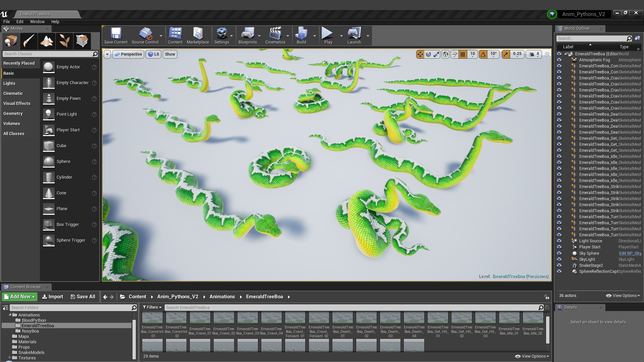Image resolution: width=644 pixels, height=362 pixels.
Task: Switch to Foliage mode in Modes panel
Action: tap(64, 41)
